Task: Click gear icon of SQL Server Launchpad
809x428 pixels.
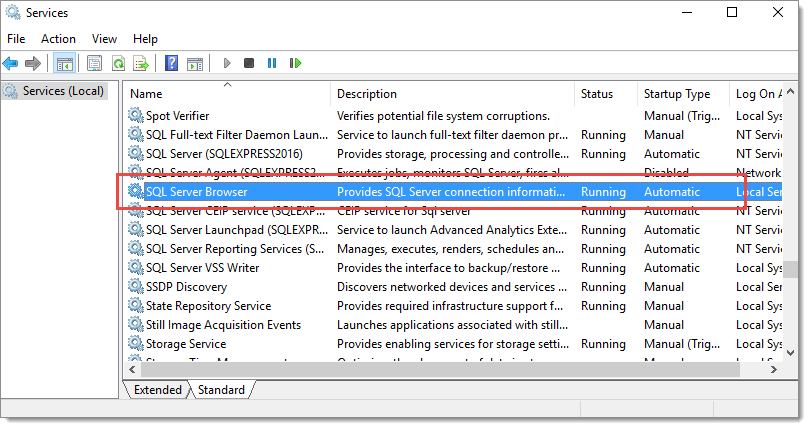Action: click(x=136, y=229)
